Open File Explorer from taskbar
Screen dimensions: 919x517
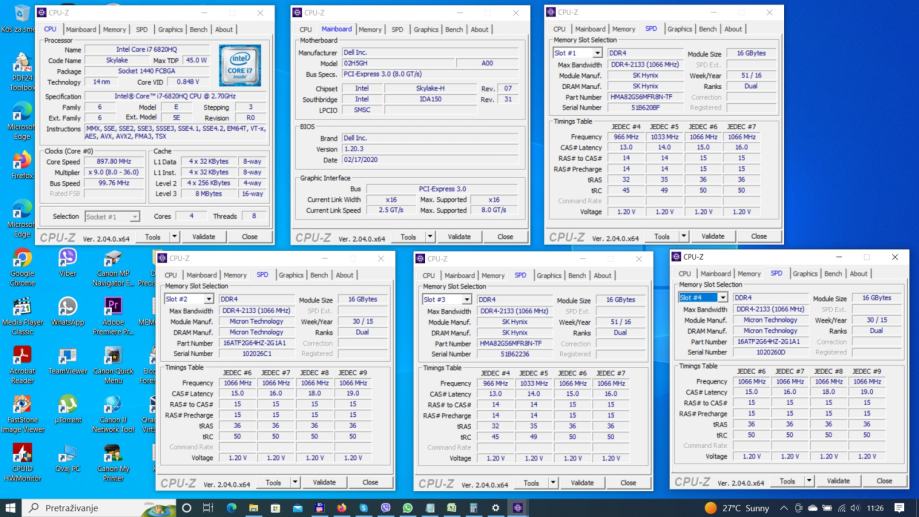coord(253,508)
